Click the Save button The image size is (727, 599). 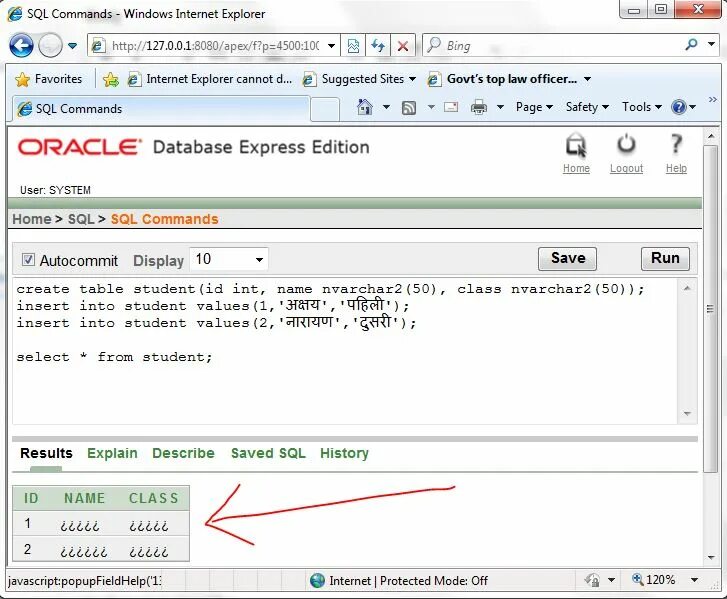(567, 259)
